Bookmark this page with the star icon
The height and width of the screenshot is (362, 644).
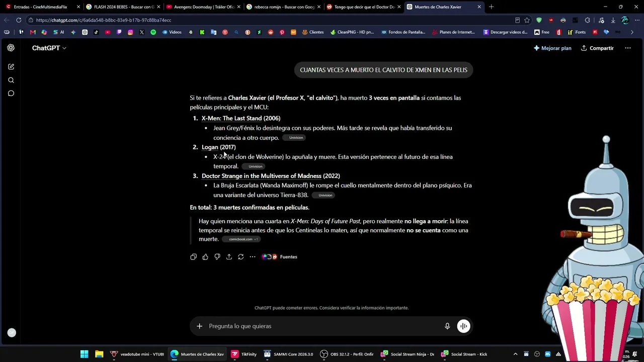527,20
